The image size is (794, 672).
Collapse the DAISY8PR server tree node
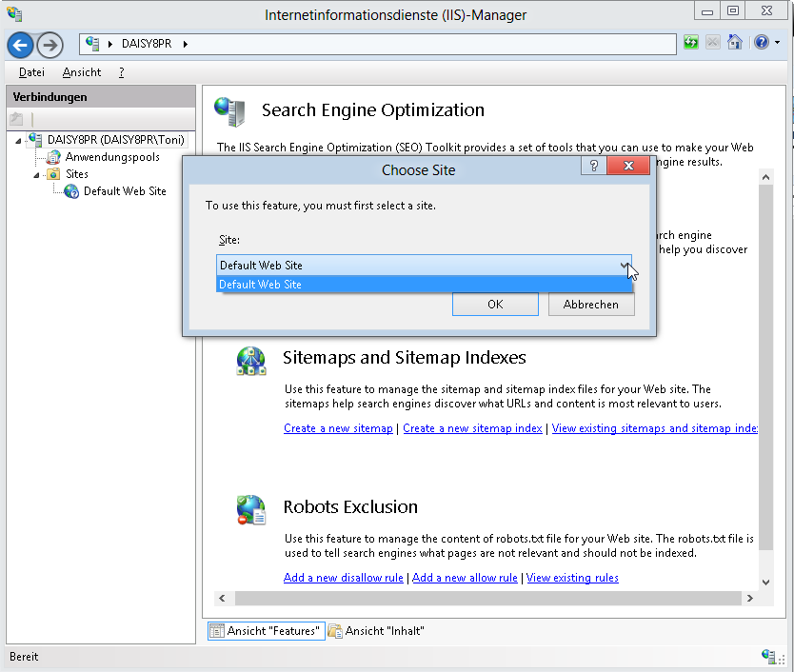pos(19,141)
